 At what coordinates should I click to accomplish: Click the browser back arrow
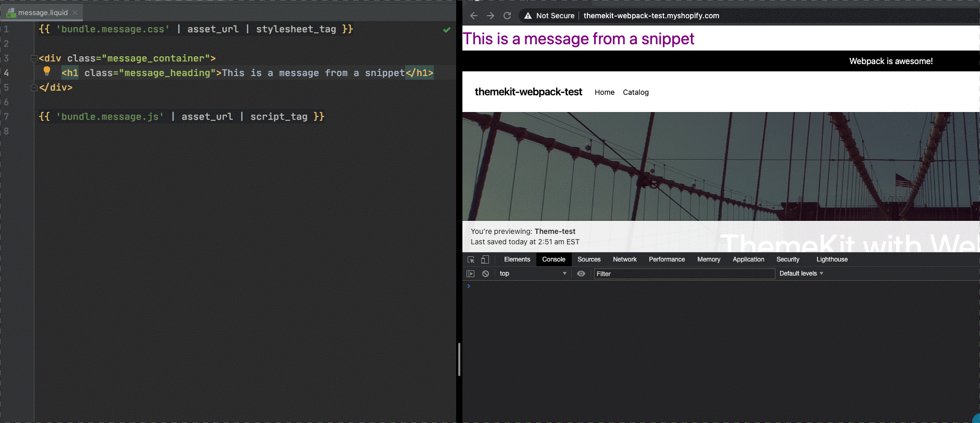click(x=474, y=16)
